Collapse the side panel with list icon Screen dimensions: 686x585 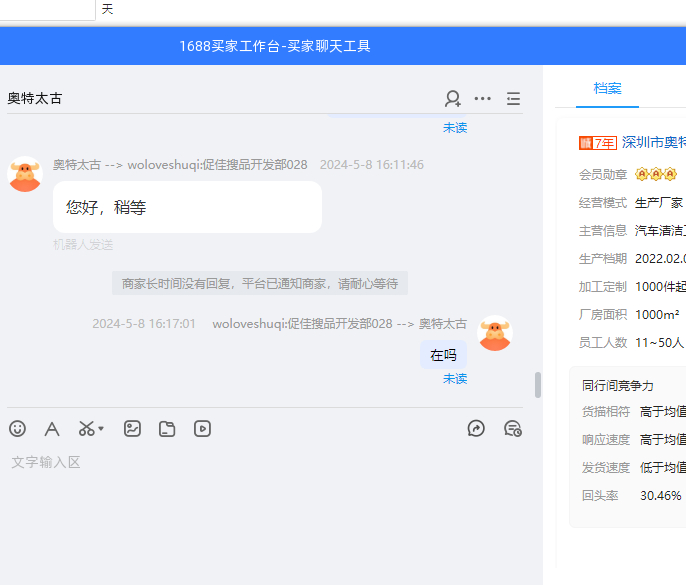coord(513,98)
